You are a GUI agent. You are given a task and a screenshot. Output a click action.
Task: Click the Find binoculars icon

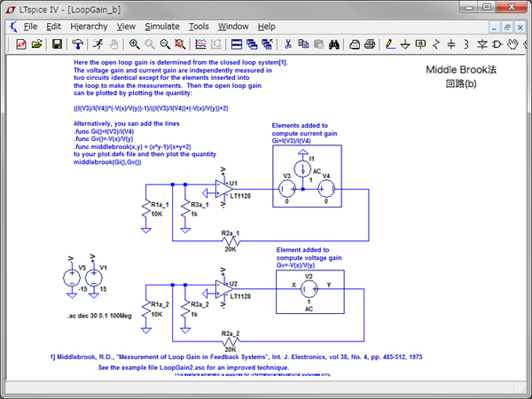pyautogui.click(x=334, y=43)
